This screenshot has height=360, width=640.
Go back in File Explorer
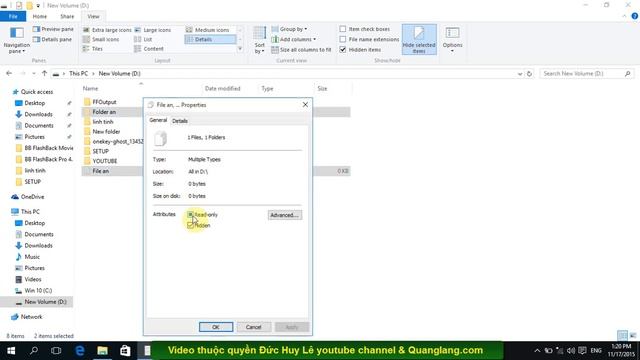point(9,73)
